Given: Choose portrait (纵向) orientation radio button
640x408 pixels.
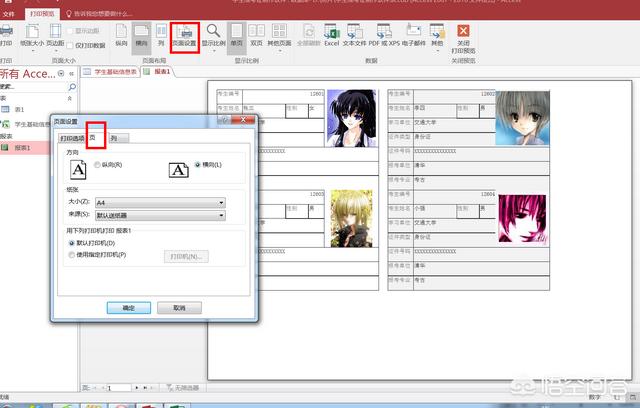Looking at the screenshot, I should pyautogui.click(x=97, y=165).
